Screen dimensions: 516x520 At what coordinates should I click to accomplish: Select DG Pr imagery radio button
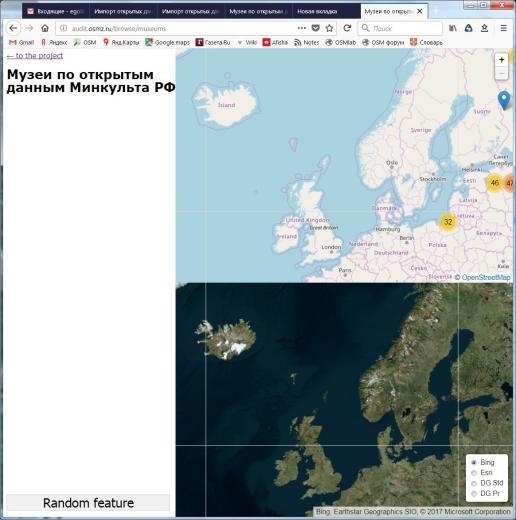point(474,494)
